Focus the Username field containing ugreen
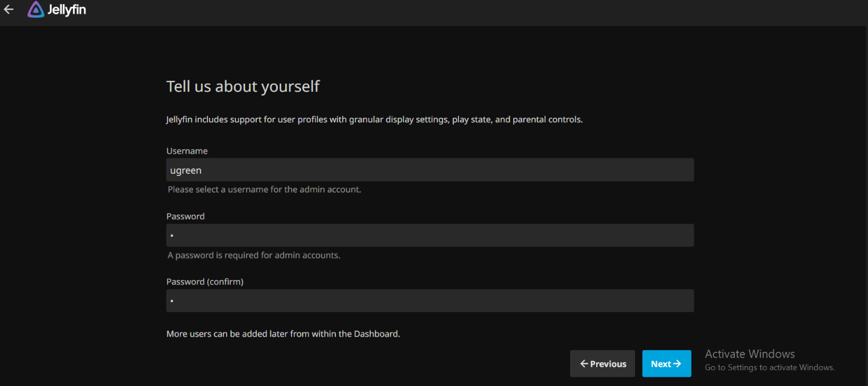This screenshot has height=386, width=868. [x=429, y=170]
